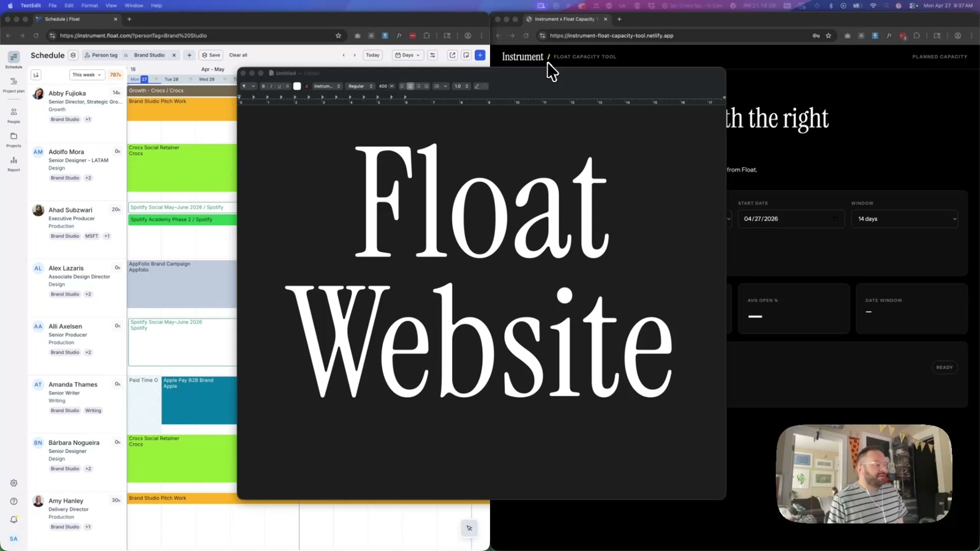Switch to Instrument x Float Capacity tab

coord(566,19)
